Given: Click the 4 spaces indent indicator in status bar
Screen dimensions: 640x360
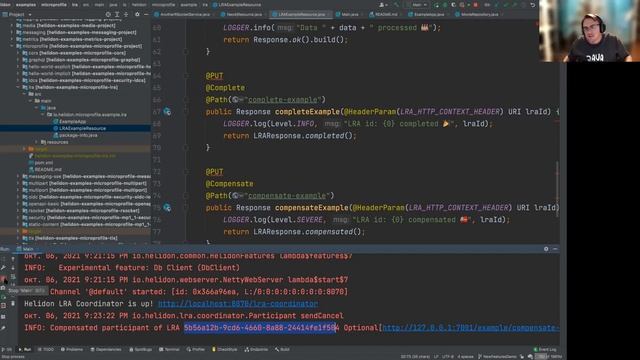Looking at the screenshot, I should pyautogui.click(x=465, y=357).
